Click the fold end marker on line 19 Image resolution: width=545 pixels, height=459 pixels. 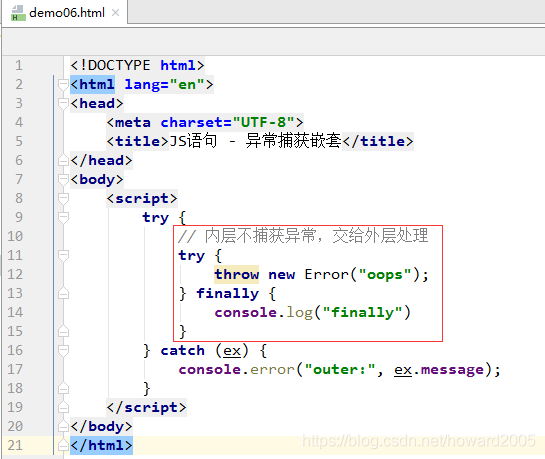tap(63, 408)
